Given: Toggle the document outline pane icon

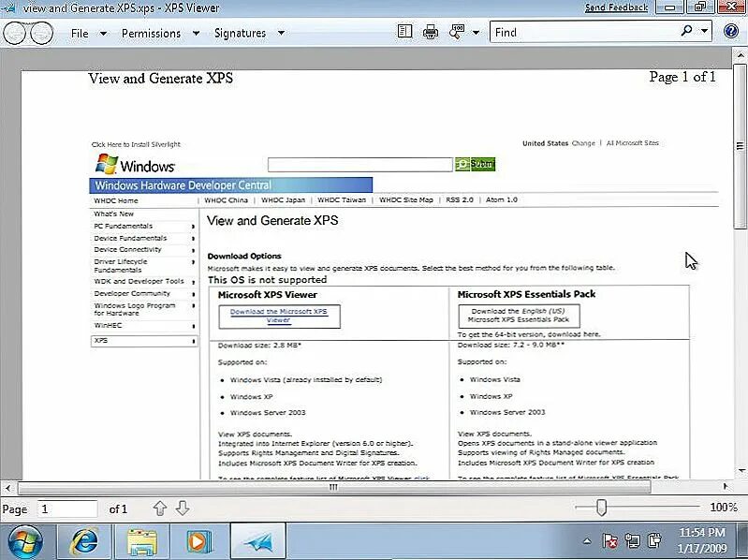Looking at the screenshot, I should pos(404,32).
